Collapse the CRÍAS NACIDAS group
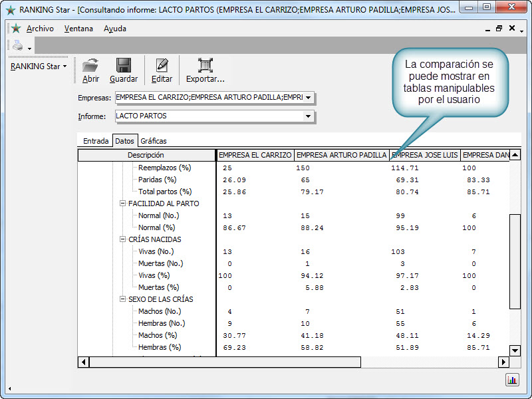The width and height of the screenshot is (532, 399). [122, 239]
